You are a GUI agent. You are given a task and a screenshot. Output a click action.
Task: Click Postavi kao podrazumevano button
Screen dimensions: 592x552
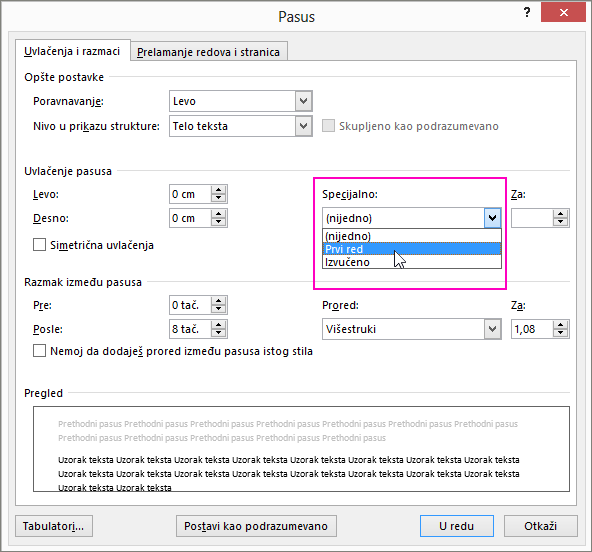pos(256,526)
